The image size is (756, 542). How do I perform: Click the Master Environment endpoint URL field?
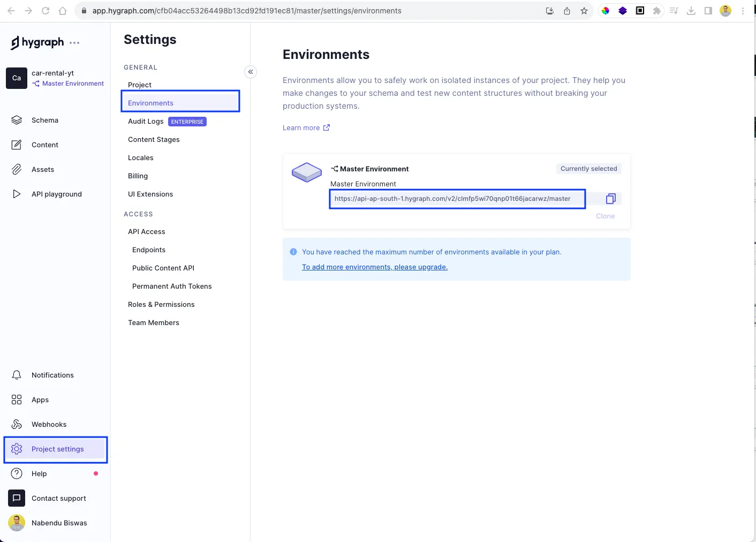[x=458, y=199]
